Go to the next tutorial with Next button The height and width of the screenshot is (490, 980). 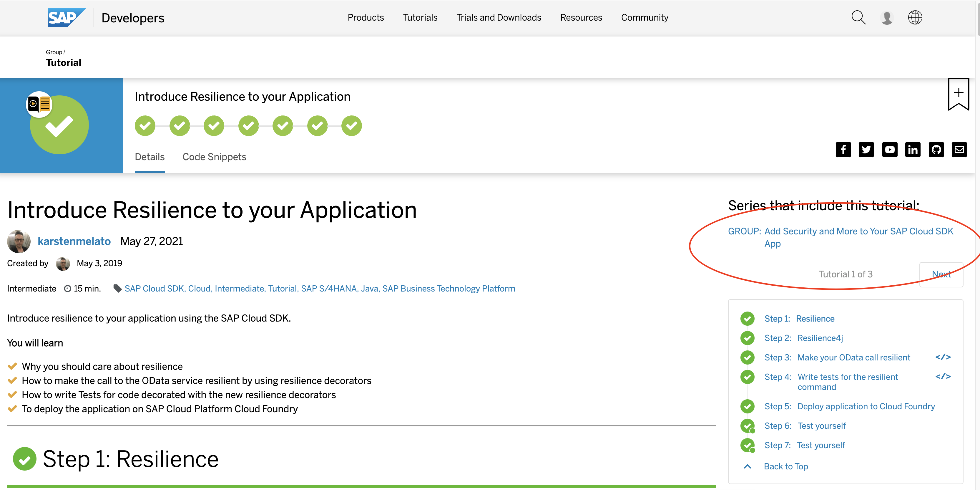[x=941, y=274]
